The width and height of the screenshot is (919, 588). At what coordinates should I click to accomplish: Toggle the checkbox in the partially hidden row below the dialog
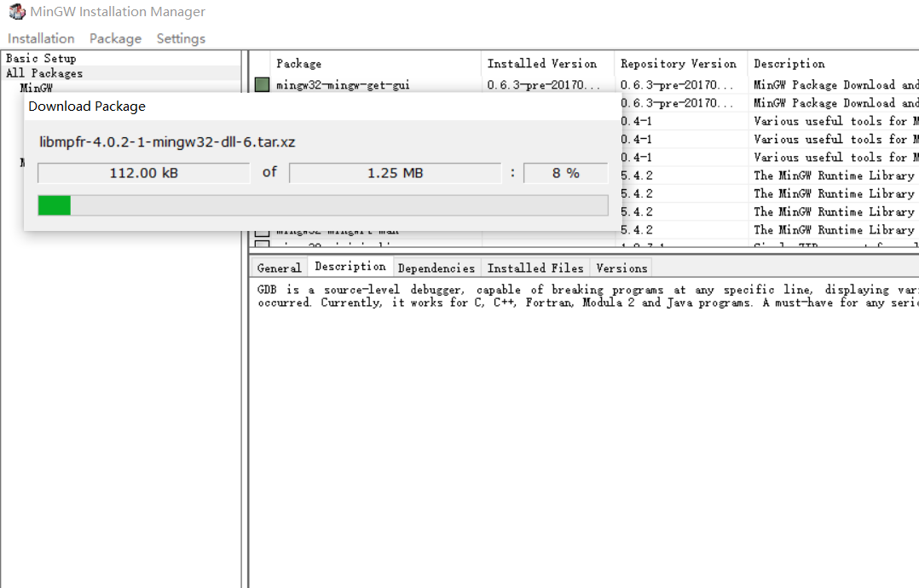tap(262, 232)
